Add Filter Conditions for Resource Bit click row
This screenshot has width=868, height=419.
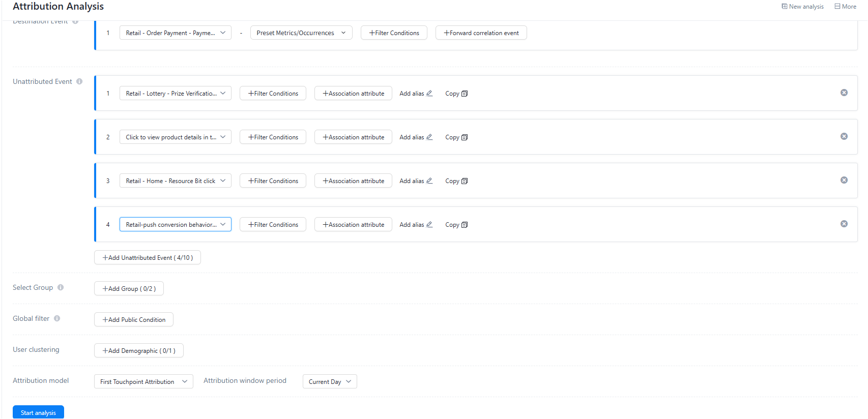point(273,181)
